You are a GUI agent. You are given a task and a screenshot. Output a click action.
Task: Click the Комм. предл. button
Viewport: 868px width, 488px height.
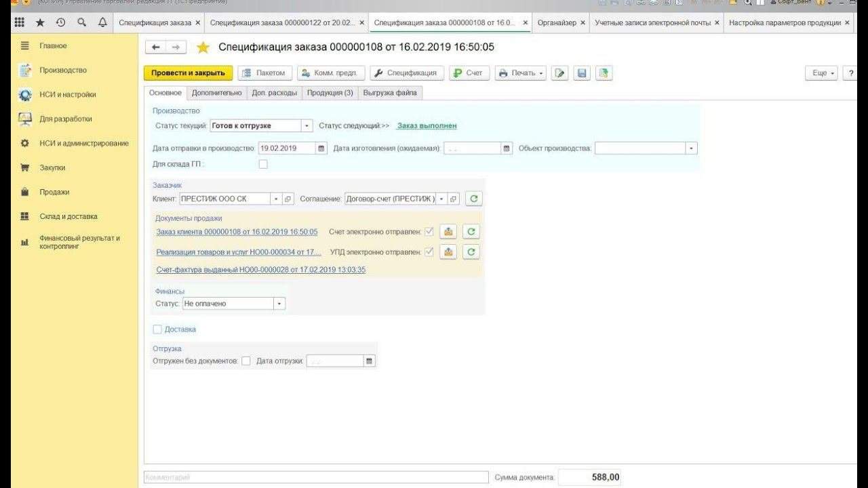(332, 73)
